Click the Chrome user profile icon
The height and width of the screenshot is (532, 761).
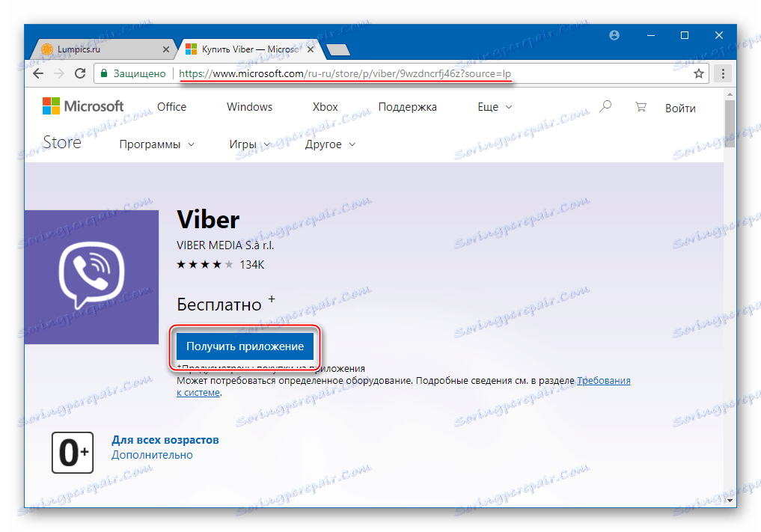tap(614, 35)
